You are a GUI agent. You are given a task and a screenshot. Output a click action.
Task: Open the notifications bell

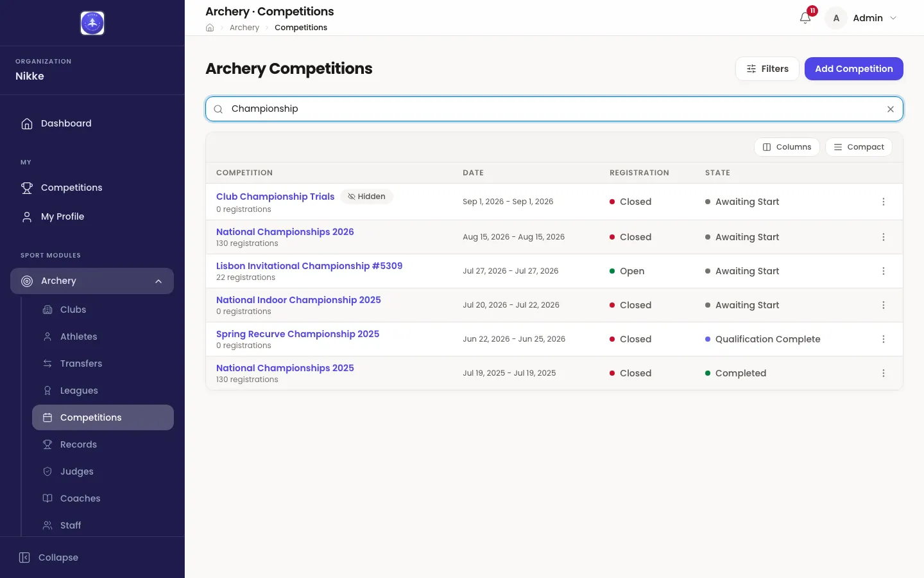[805, 18]
